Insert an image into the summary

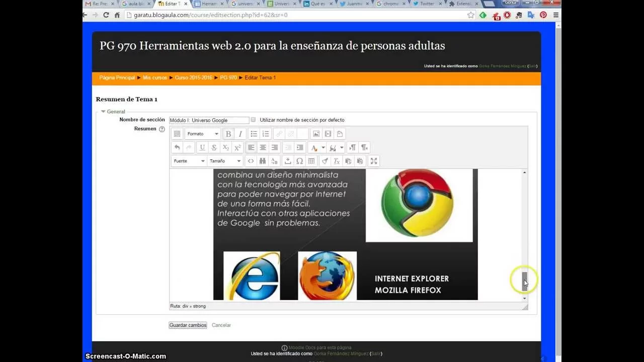coord(316,134)
